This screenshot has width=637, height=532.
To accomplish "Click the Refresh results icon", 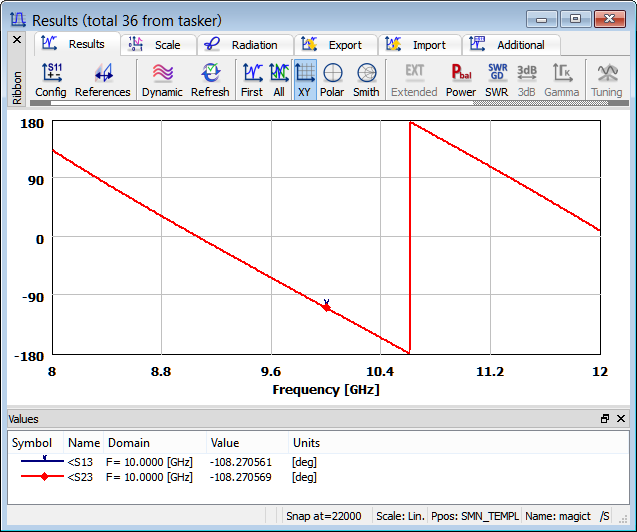I will [210, 80].
